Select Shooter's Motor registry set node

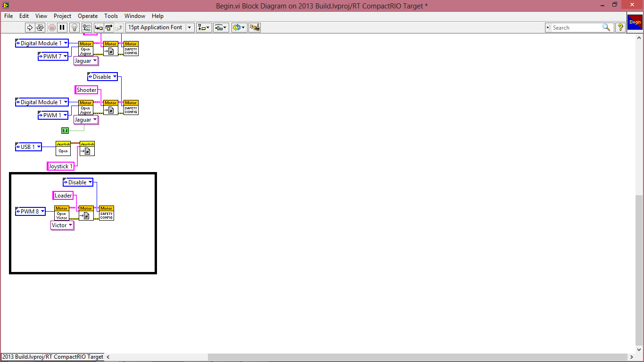point(111,107)
